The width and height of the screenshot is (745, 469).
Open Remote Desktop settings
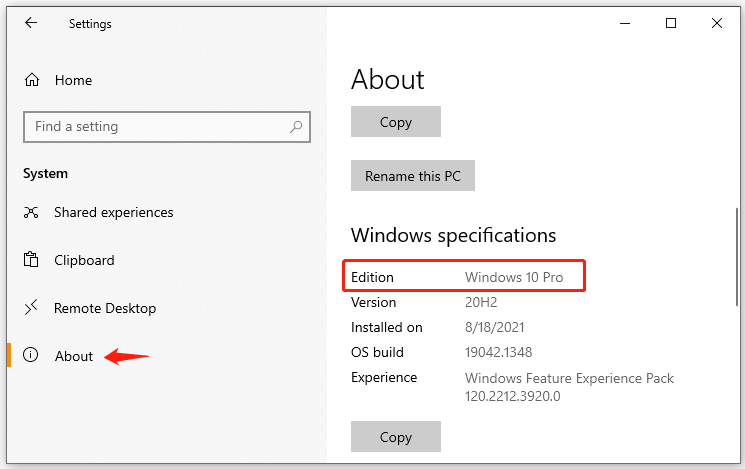point(105,308)
